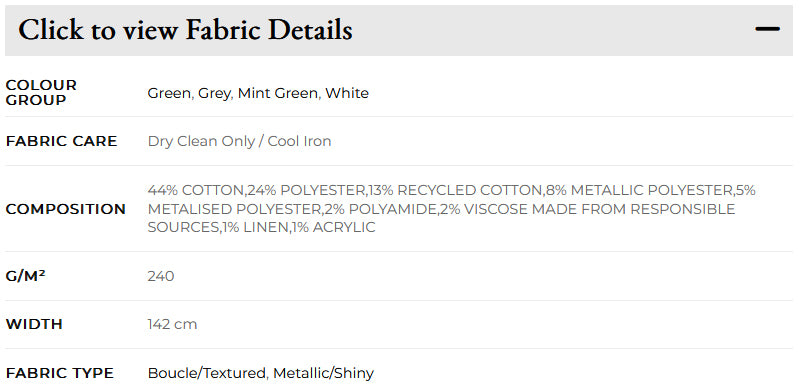Click the FABRIC CARE label

pos(61,141)
